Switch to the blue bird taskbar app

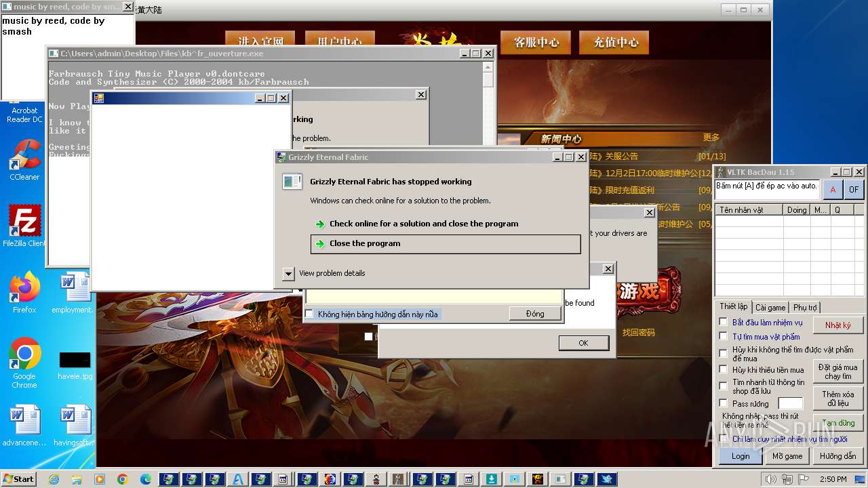pyautogui.click(x=607, y=479)
